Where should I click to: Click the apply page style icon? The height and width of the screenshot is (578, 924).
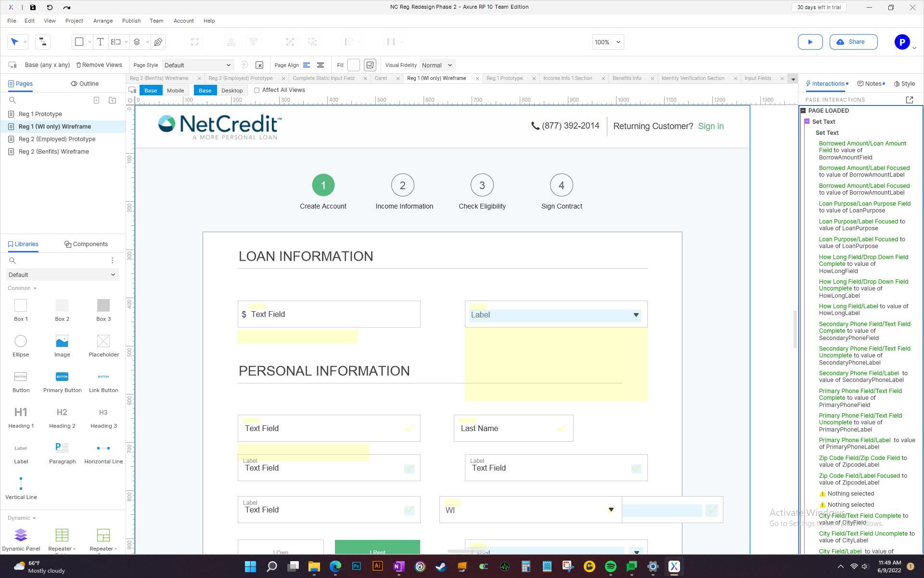[244, 65]
